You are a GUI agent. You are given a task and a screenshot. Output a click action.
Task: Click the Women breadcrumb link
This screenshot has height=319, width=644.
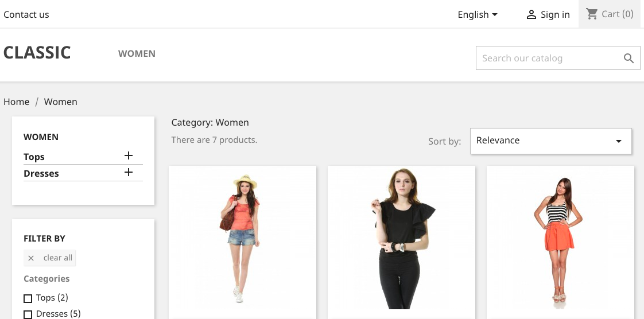coord(61,102)
